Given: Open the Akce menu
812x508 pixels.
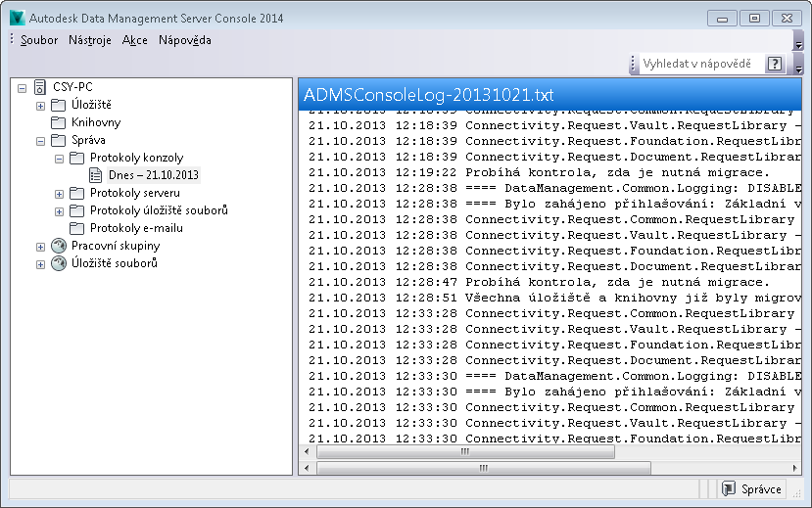Looking at the screenshot, I should tap(134, 40).
